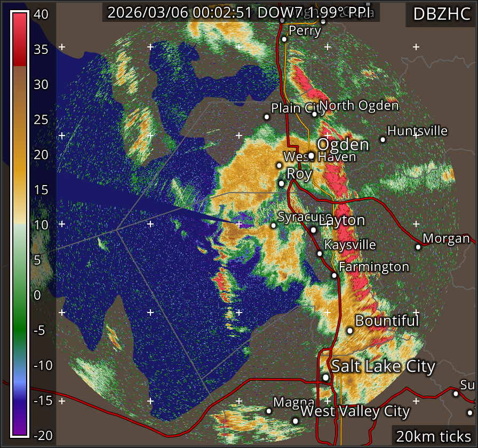This screenshot has height=448, width=478.
Task: Click the Syracuse city marker dot
Action: pos(274,225)
